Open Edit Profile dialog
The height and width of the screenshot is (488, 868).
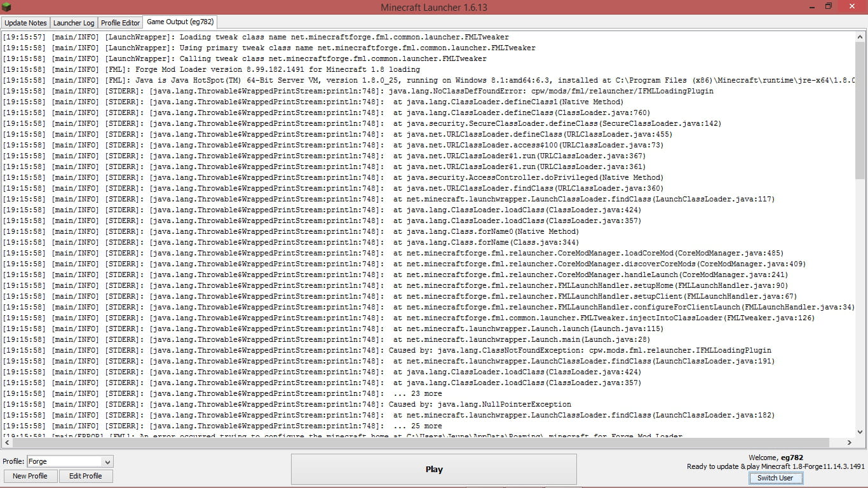click(x=86, y=476)
